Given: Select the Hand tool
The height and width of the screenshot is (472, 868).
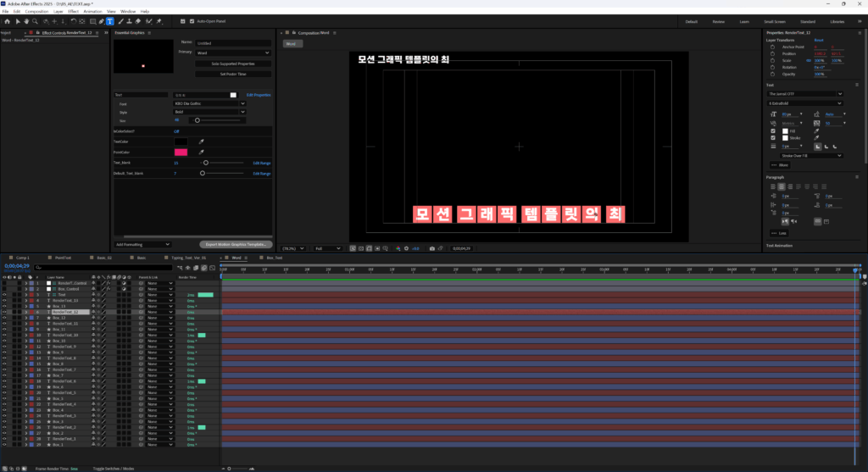Looking at the screenshot, I should point(26,21).
